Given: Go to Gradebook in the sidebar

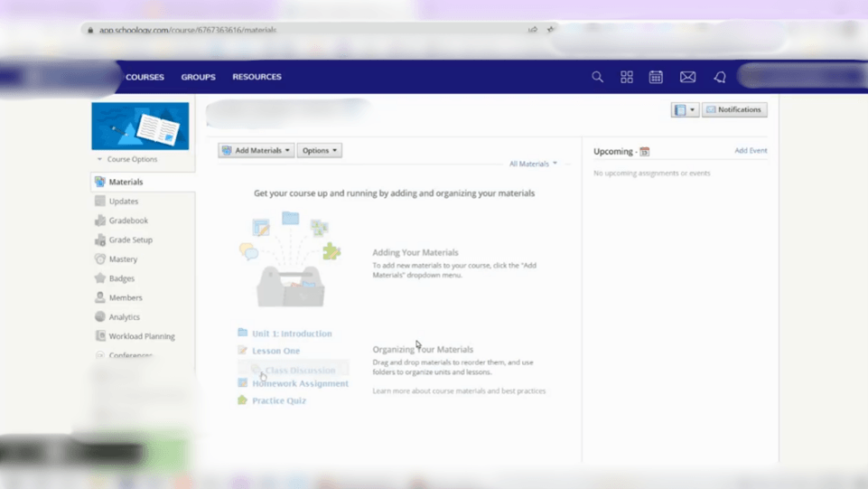Looking at the screenshot, I should click(x=128, y=221).
